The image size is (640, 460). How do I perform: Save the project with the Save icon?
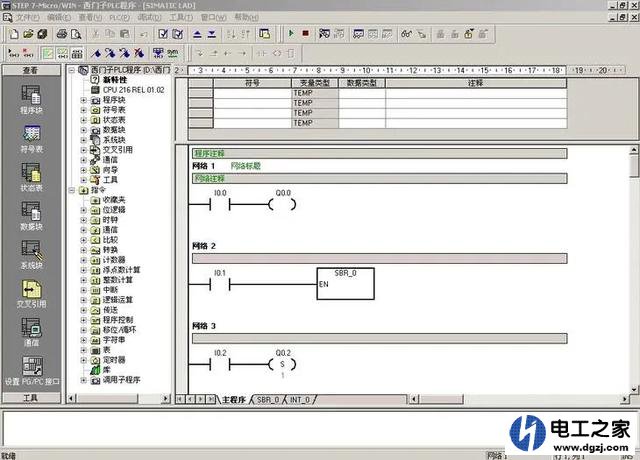coord(42,34)
